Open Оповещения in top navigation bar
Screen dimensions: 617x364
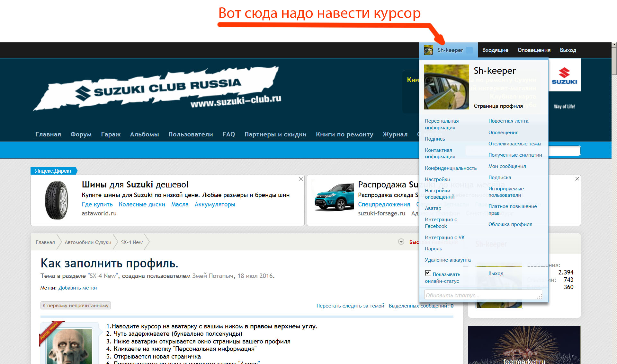tap(534, 50)
